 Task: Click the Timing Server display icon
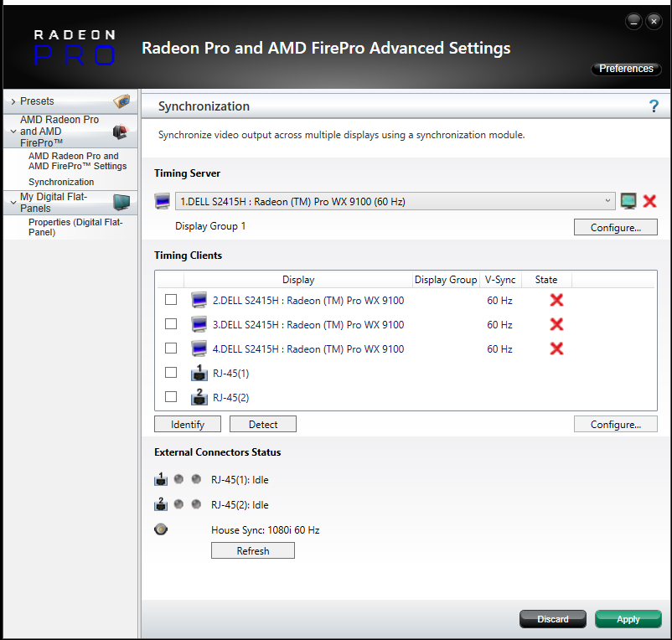(163, 201)
